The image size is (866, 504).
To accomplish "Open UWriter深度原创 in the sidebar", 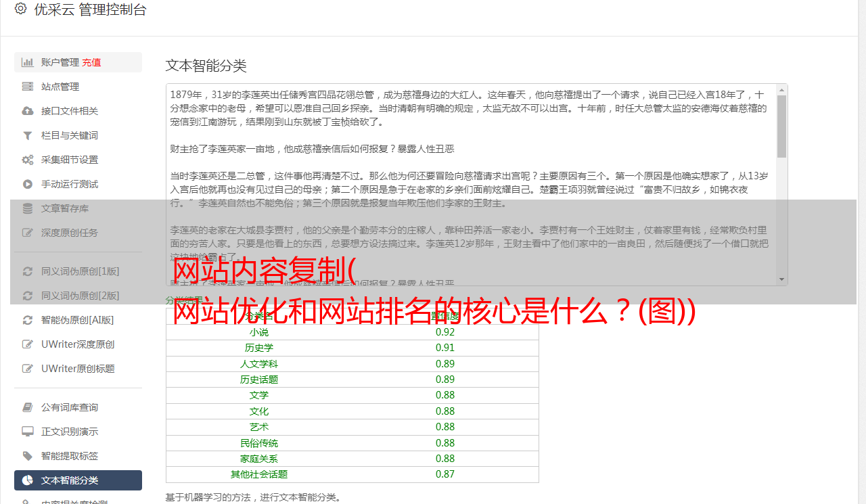I will tap(78, 344).
